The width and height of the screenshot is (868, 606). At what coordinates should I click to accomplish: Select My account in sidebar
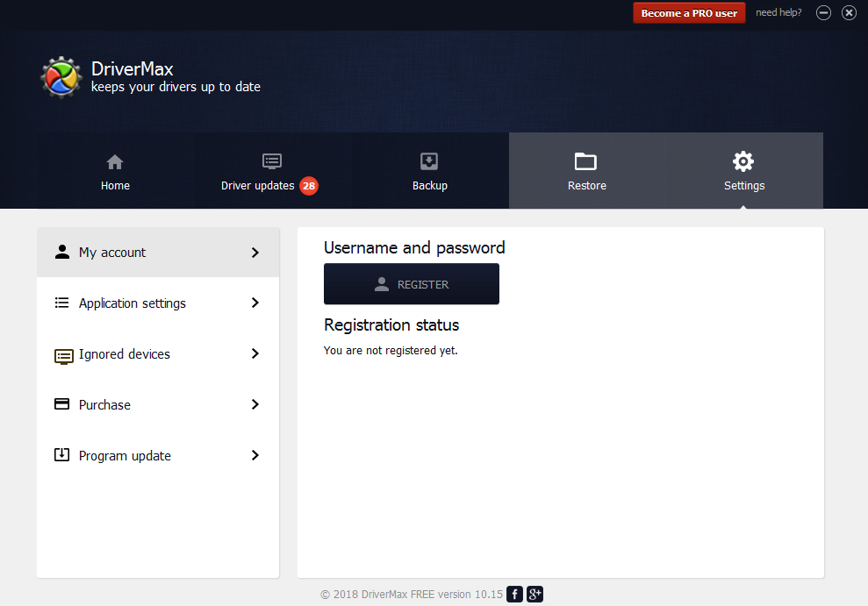click(158, 252)
